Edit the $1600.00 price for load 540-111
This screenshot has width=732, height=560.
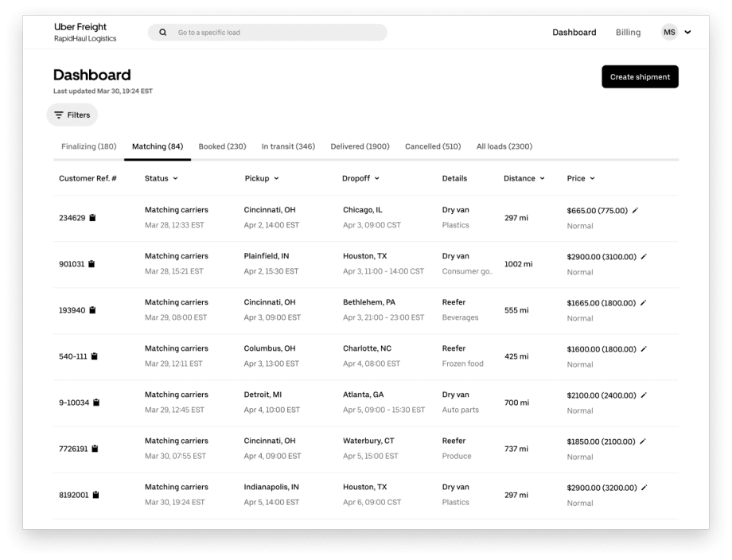[645, 348]
